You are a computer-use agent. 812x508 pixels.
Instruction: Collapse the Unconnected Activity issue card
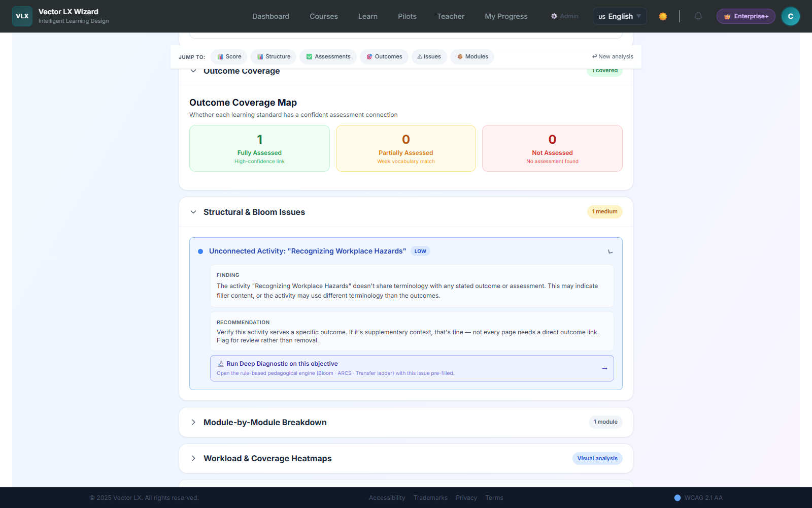click(610, 251)
